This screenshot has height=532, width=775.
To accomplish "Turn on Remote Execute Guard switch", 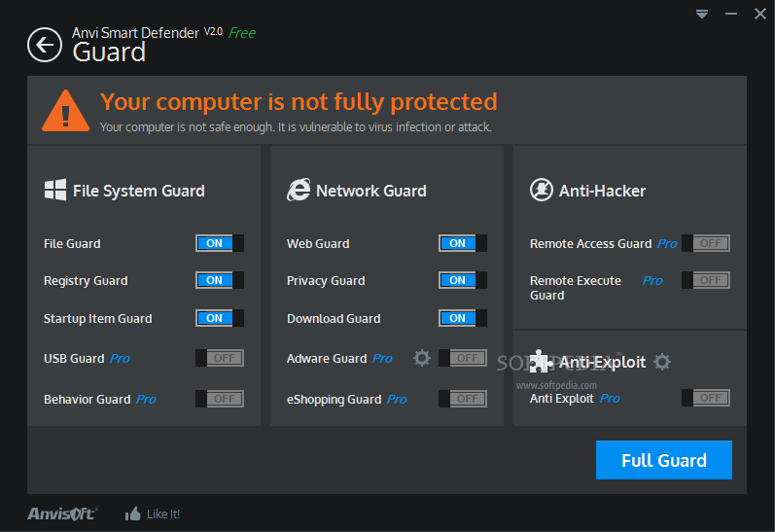I will click(x=706, y=280).
